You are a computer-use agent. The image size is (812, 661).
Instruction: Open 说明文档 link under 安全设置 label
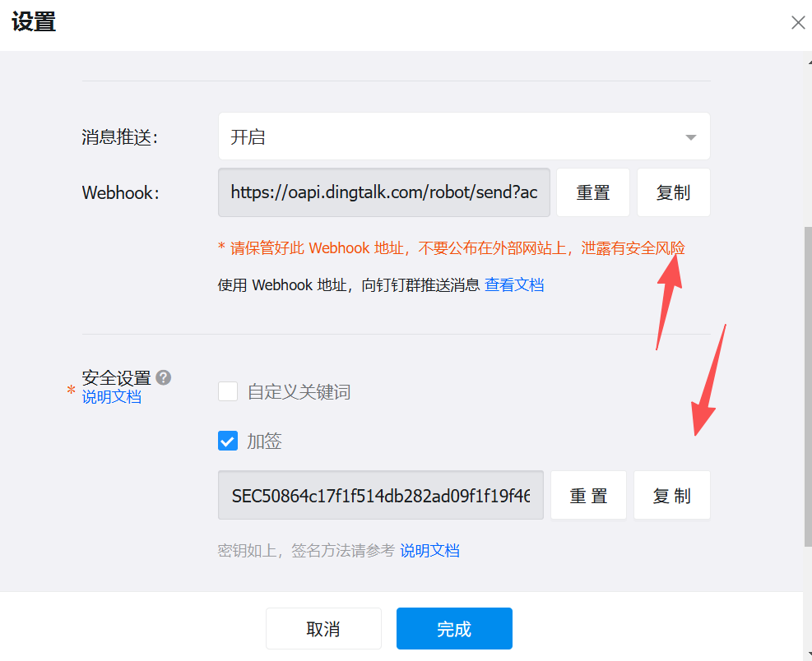point(112,397)
